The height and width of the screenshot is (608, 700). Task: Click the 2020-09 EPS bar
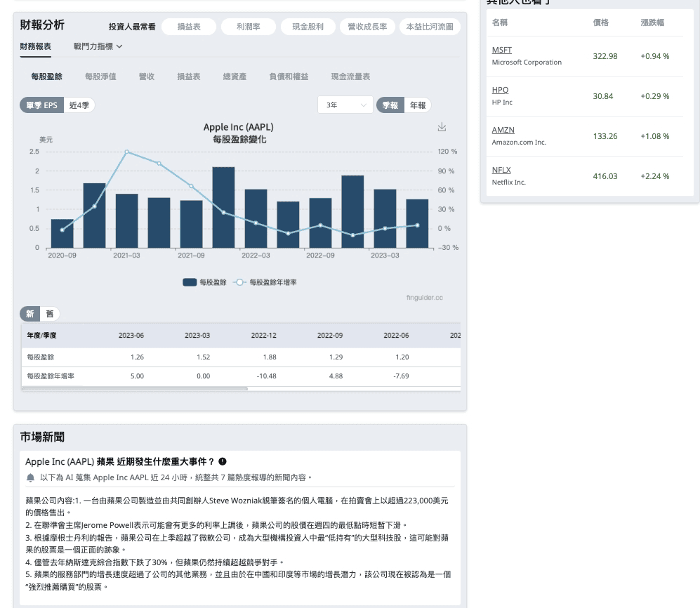coord(62,234)
